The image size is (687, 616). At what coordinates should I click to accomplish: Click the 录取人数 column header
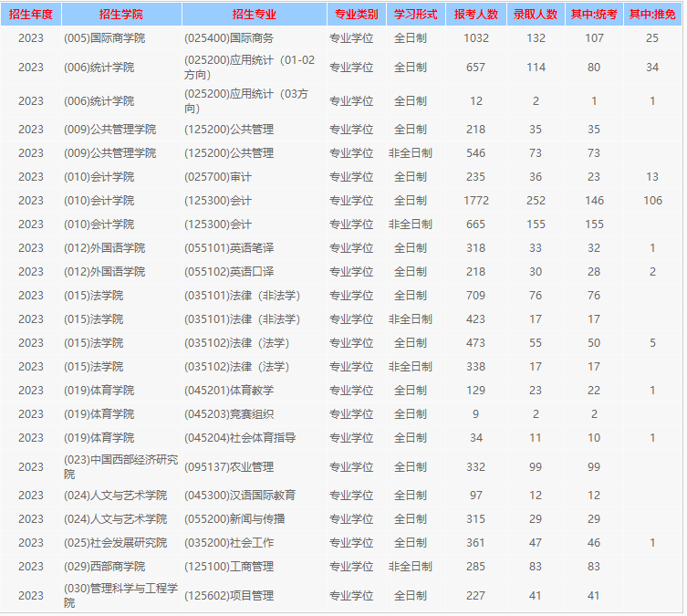[536, 15]
